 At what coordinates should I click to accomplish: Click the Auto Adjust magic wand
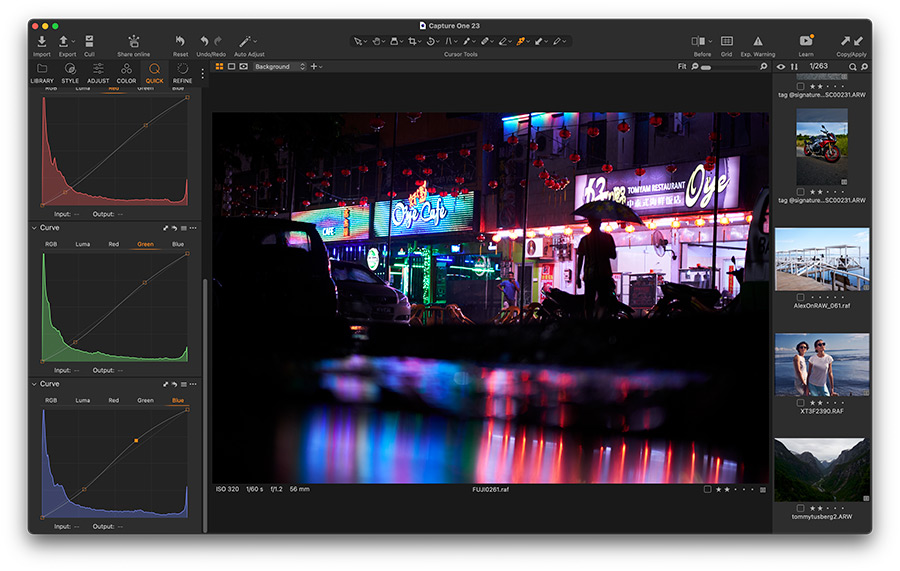245,41
